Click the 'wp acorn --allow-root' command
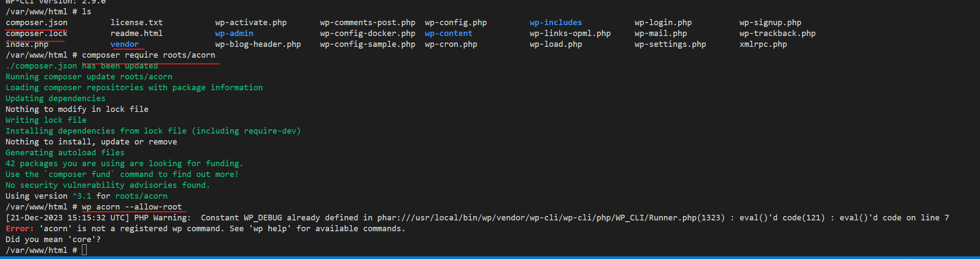Image resolution: width=980 pixels, height=259 pixels. click(132, 207)
